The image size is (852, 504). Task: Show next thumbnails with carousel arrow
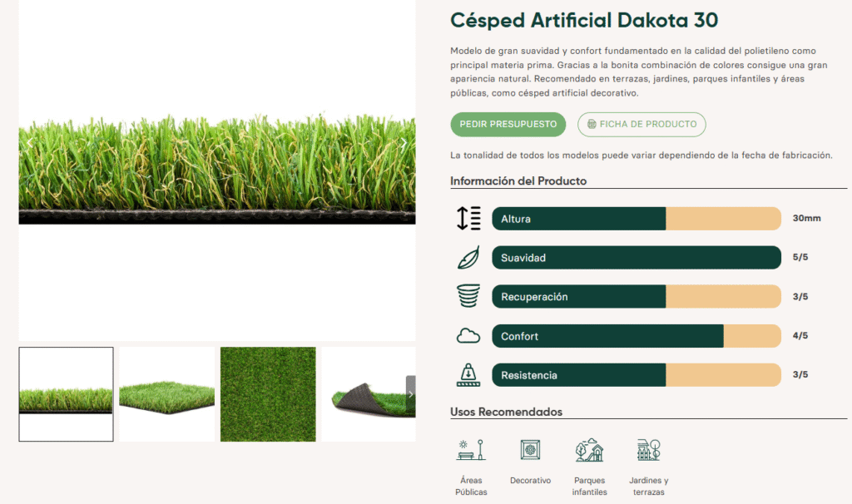tap(410, 394)
